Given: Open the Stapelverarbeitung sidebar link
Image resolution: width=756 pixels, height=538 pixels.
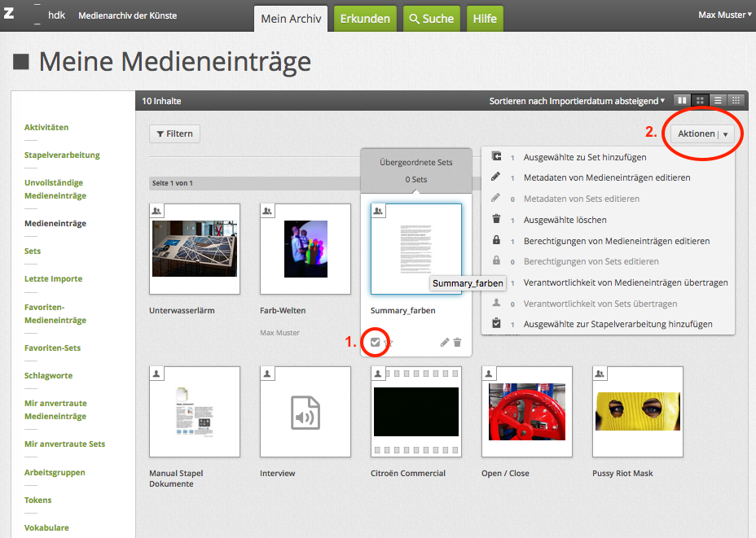Looking at the screenshot, I should [62, 155].
